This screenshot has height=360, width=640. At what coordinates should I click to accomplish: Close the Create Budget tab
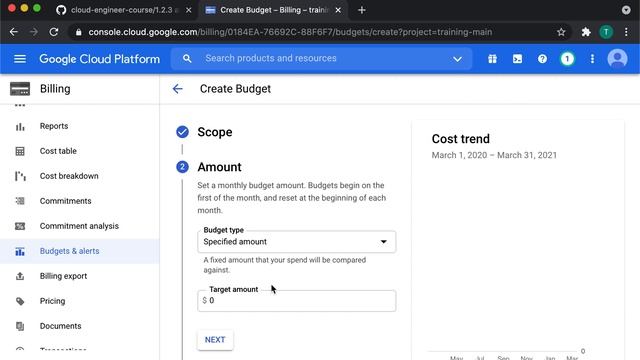[338, 10]
